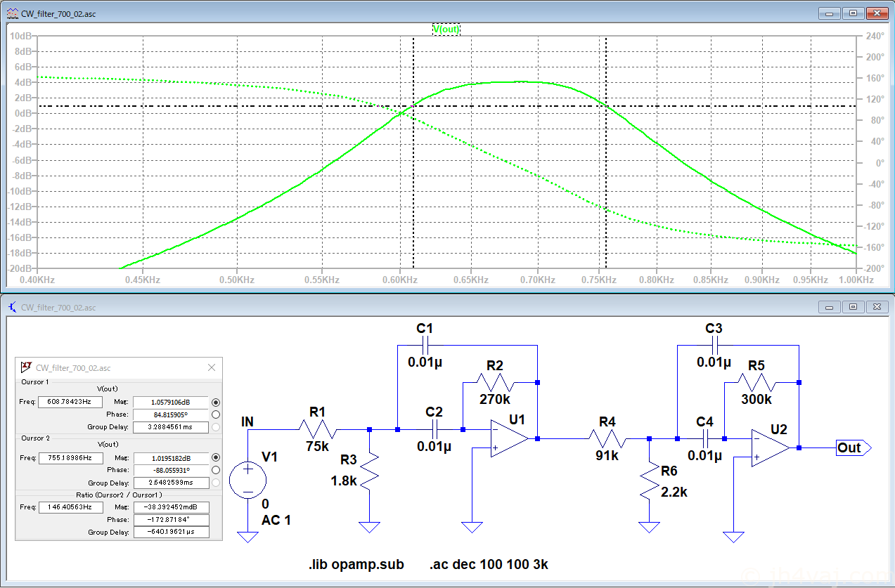Viewport: 895px width, 588px height.
Task: Click Ratio Mag field -38.392452mdB
Action: (x=171, y=507)
